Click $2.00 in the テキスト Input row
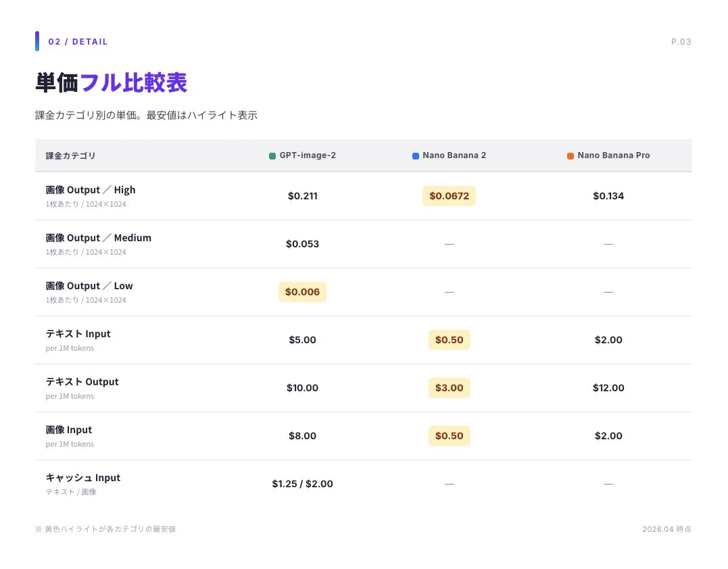Viewport: 728px width, 569px height. click(x=608, y=340)
